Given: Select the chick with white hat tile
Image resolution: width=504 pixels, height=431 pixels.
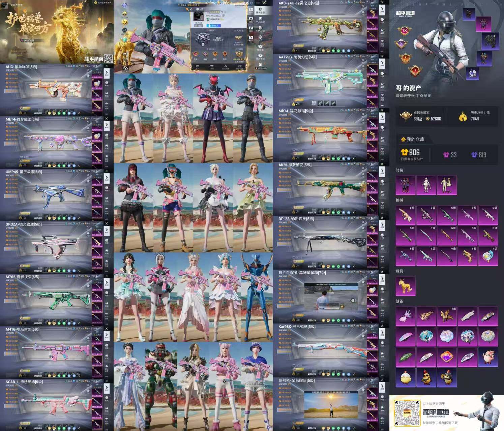Looking at the screenshot, I should [x=406, y=377].
